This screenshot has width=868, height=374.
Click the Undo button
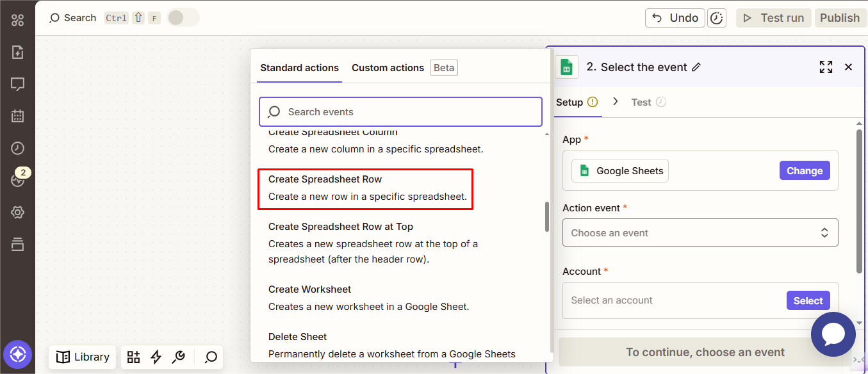point(675,18)
